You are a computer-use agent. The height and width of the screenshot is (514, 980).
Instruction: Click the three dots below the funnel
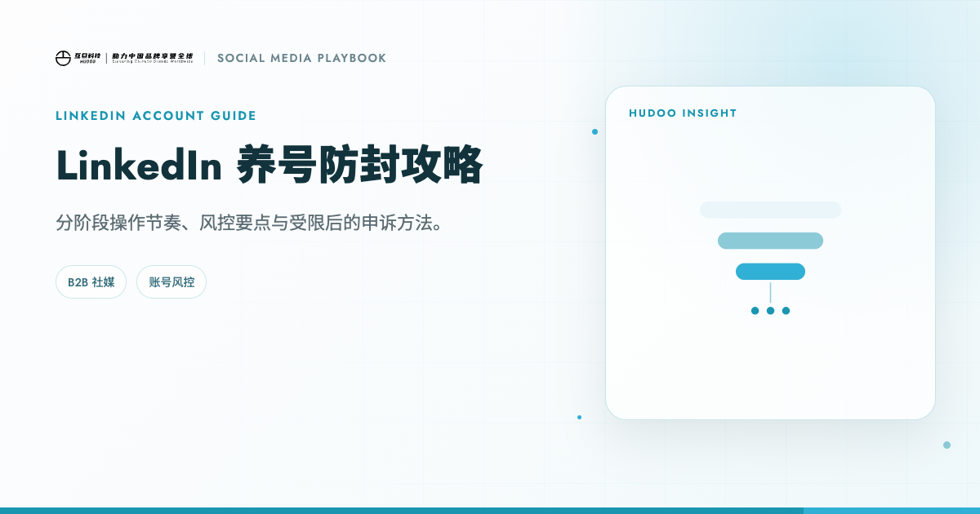pos(770,311)
